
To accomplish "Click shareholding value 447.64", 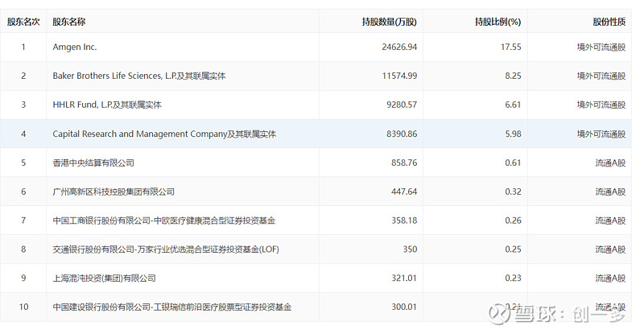I will [404, 192].
